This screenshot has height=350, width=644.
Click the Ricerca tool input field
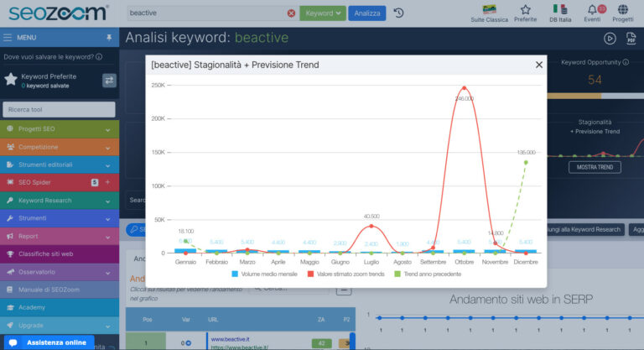(59, 110)
